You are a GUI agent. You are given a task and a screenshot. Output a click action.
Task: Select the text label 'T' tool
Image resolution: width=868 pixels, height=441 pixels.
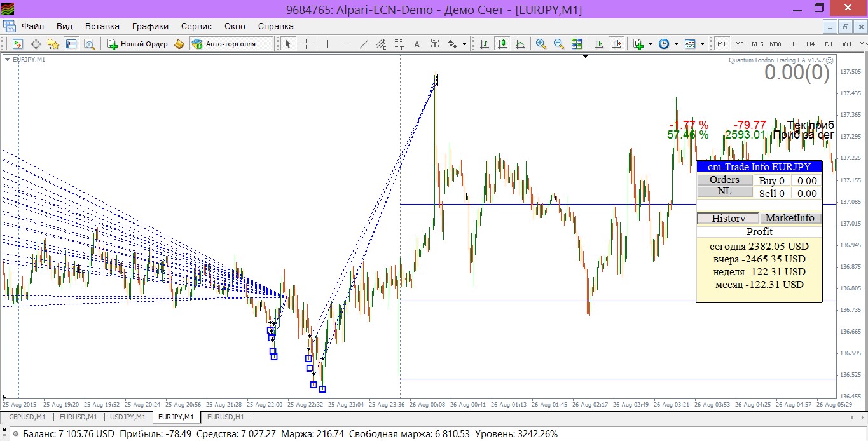(434, 44)
